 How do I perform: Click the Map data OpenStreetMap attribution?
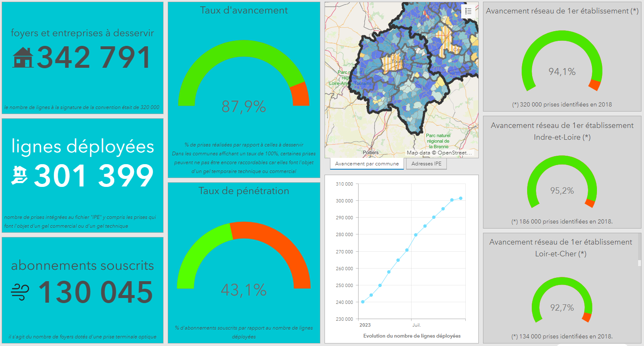pos(439,153)
